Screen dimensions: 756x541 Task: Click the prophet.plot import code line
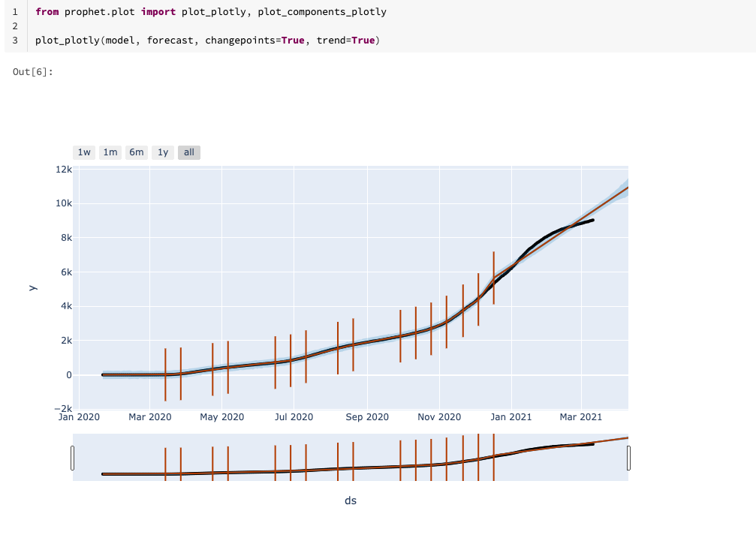pos(211,11)
